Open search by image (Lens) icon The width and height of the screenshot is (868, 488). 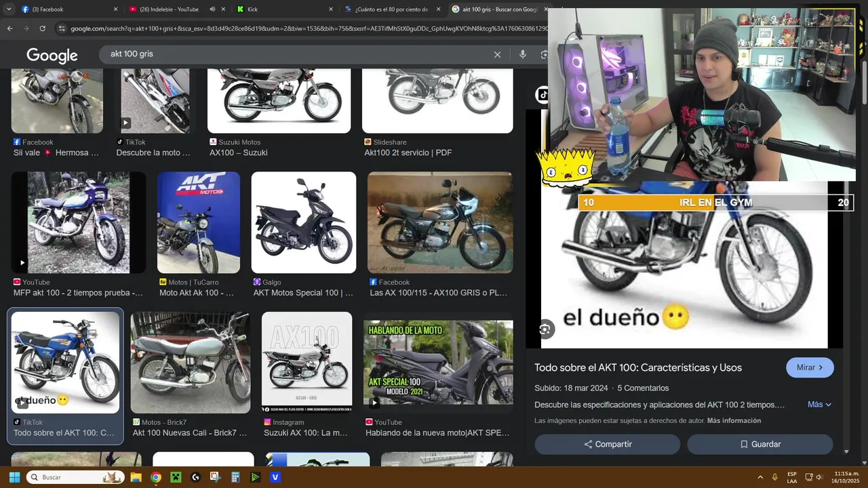(544, 54)
